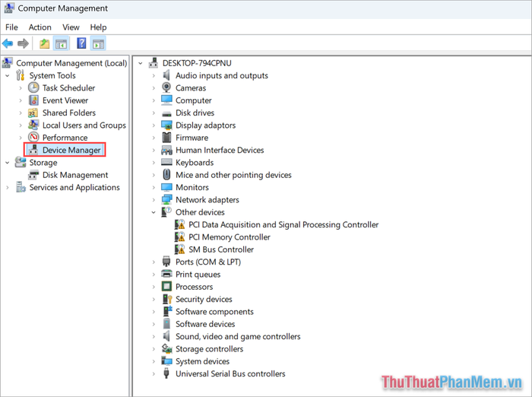Toggle Show/Hide Action Pane toolbar icon

click(x=98, y=43)
